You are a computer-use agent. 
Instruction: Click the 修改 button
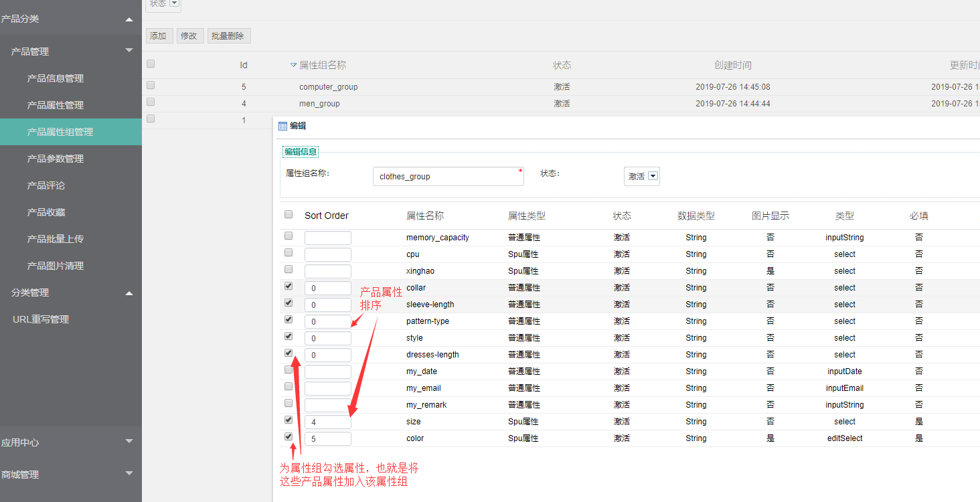(x=190, y=36)
